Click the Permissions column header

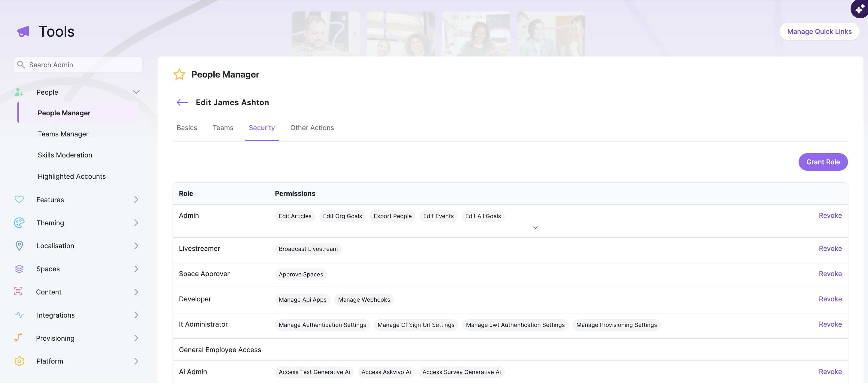(295, 194)
